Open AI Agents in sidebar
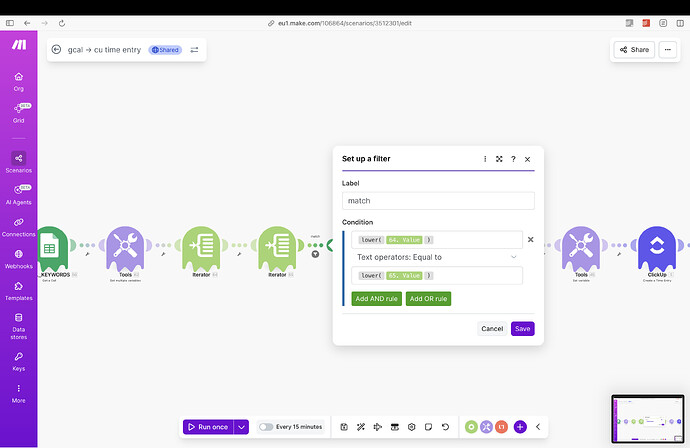The height and width of the screenshot is (448, 690). click(18, 195)
